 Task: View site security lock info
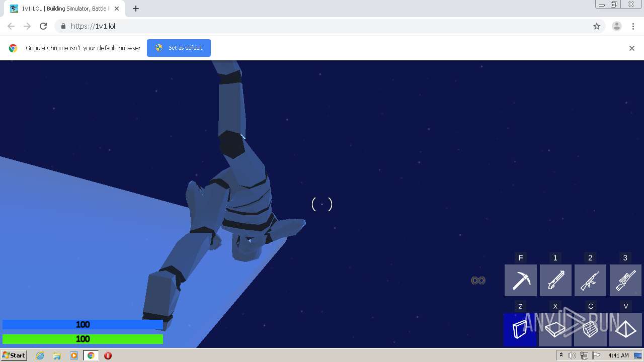tap(63, 26)
